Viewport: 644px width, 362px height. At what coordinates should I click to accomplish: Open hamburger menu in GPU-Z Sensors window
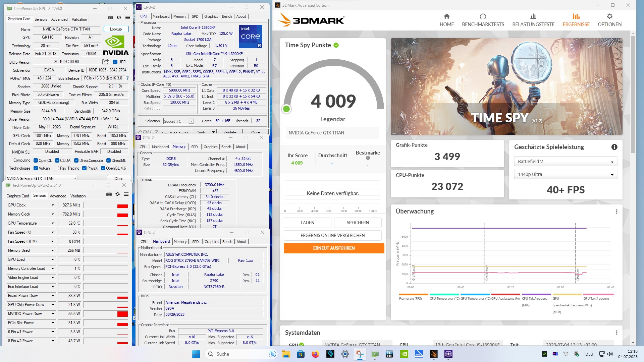click(126, 194)
